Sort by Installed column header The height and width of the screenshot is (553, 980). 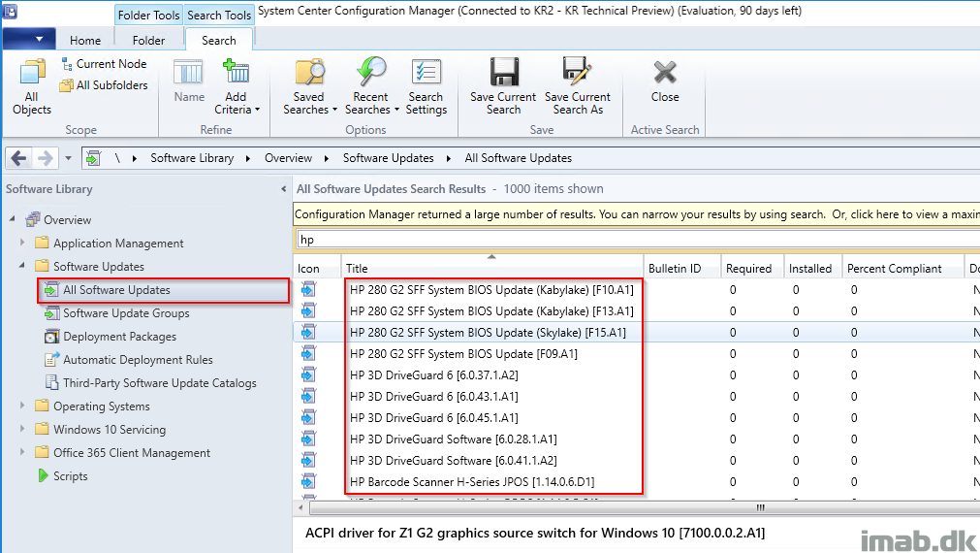point(812,268)
